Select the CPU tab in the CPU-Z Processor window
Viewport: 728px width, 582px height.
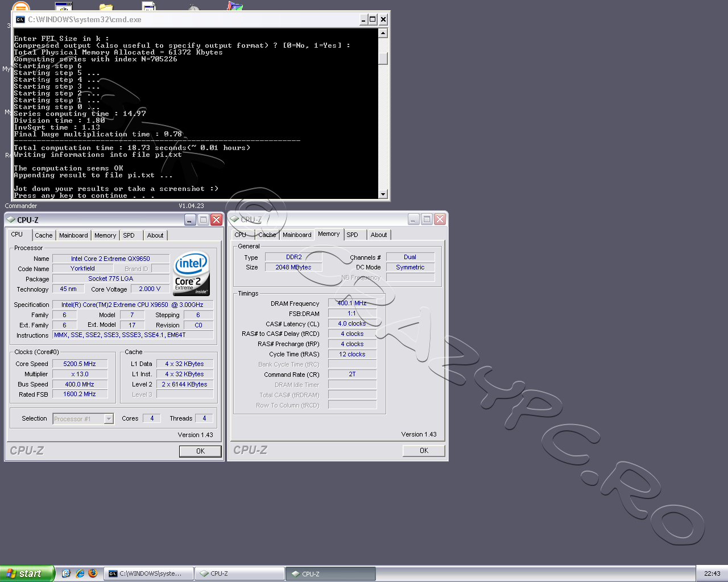[x=17, y=234]
